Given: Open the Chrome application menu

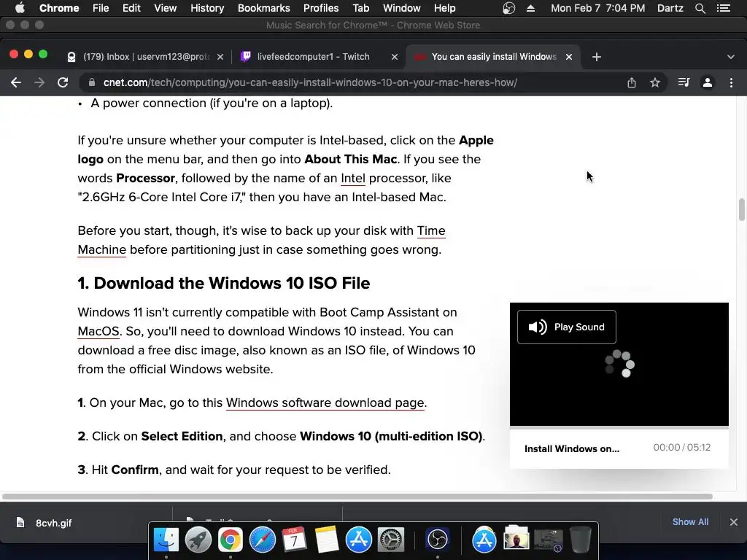Looking at the screenshot, I should [59, 8].
